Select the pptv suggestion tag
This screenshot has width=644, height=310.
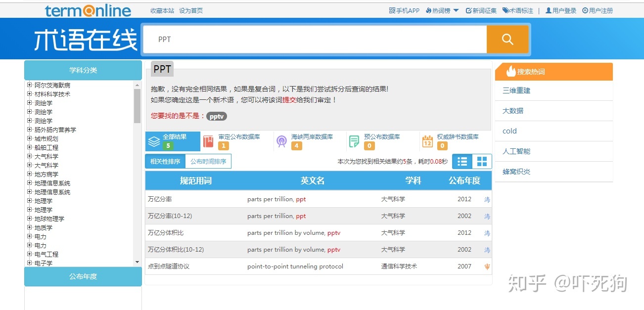pyautogui.click(x=216, y=116)
